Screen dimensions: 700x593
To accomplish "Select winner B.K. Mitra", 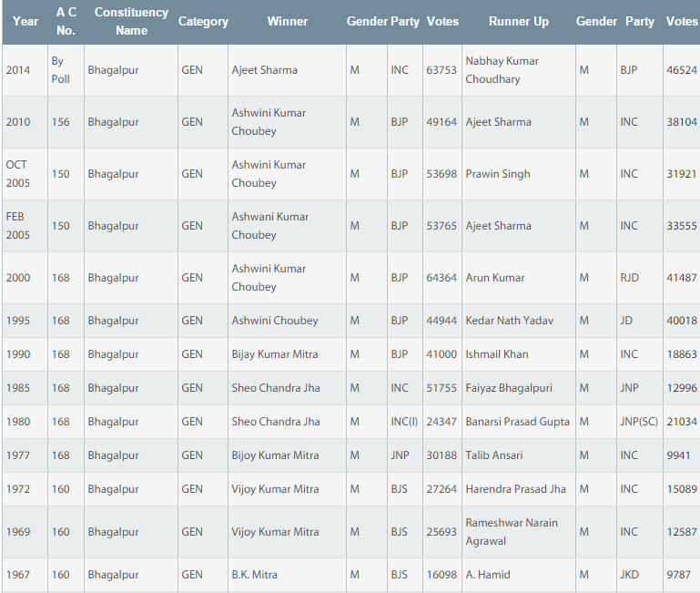I will 254,575.
